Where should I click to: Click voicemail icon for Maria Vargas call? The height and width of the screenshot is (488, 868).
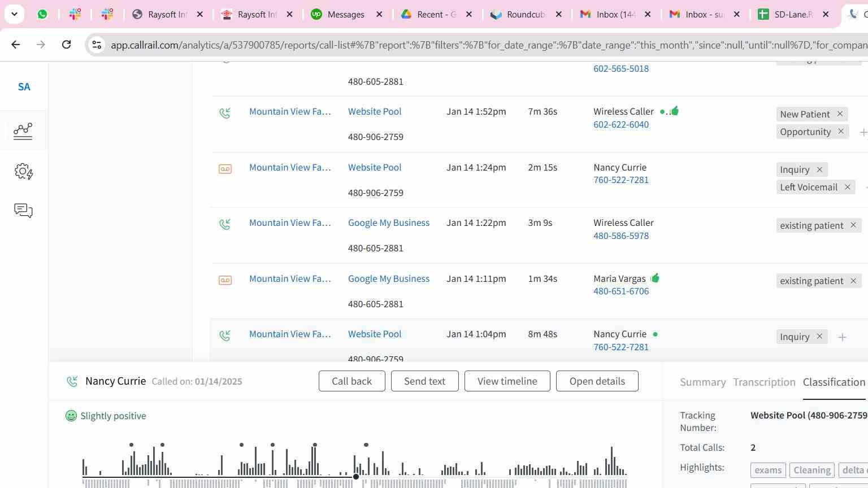click(225, 280)
